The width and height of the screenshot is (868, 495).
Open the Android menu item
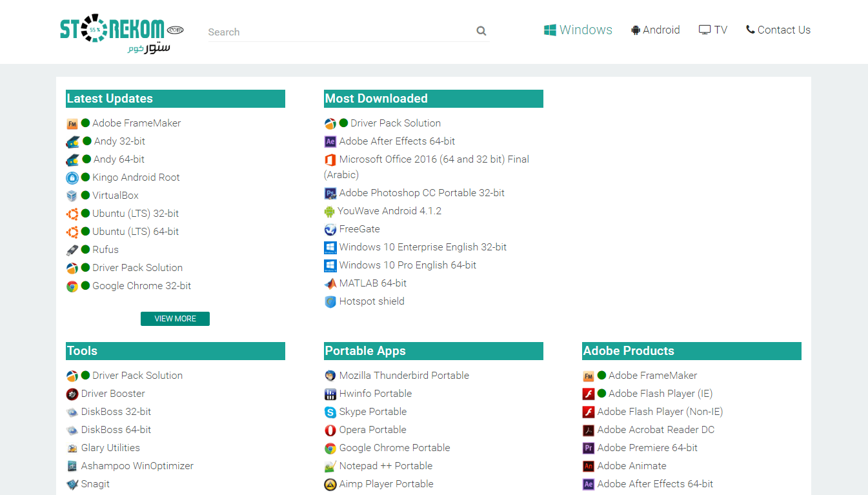point(655,30)
